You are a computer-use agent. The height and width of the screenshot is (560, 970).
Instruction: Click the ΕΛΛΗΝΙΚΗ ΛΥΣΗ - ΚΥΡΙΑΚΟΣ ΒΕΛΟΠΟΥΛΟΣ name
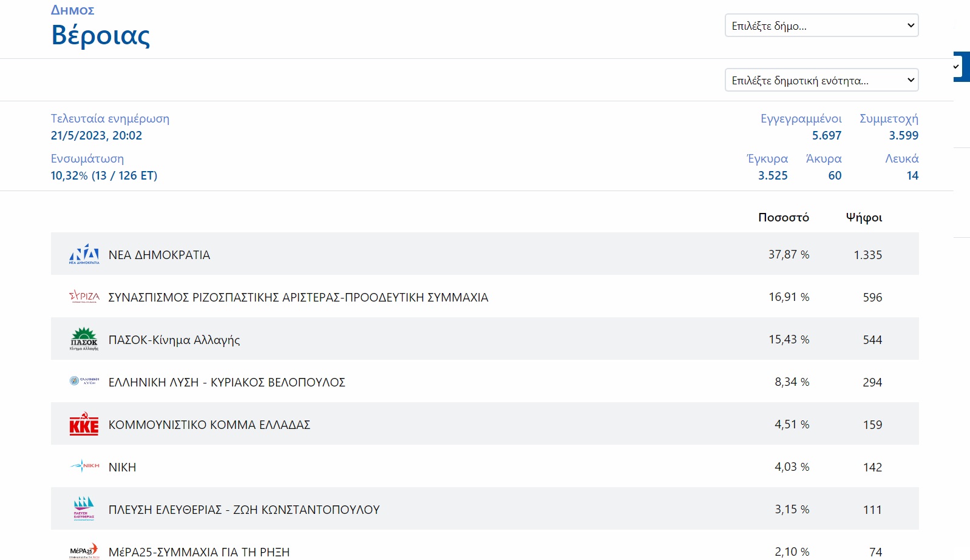tap(227, 382)
